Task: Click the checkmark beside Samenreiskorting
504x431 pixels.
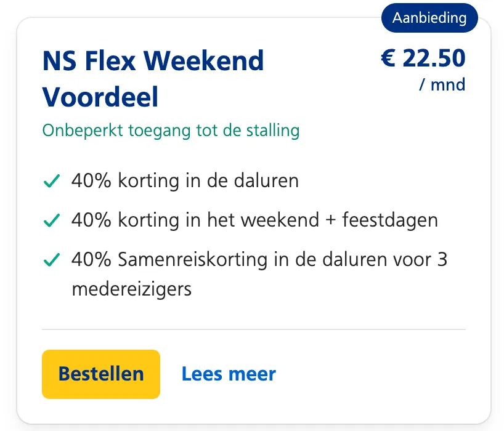Action: [x=52, y=260]
